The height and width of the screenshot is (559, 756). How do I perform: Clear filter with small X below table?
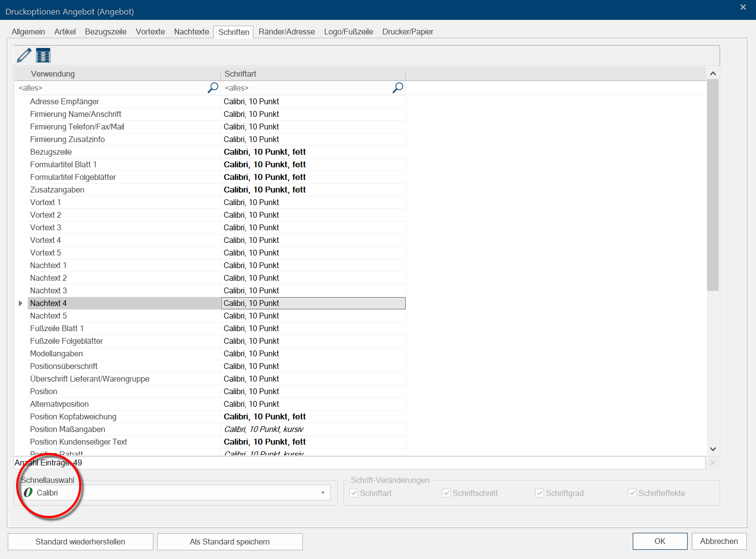coord(712,463)
